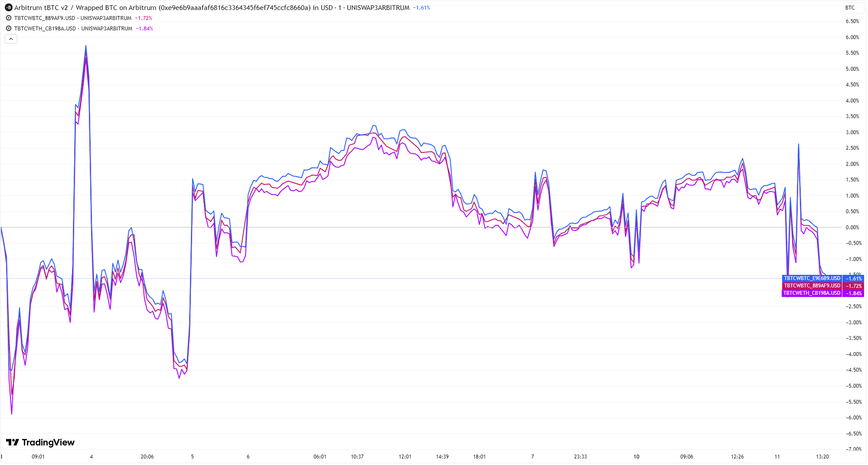Click the icon next to TBTCWBTC_889AF9.USD legend
Screen dimensions: 868x465
(x=9, y=18)
